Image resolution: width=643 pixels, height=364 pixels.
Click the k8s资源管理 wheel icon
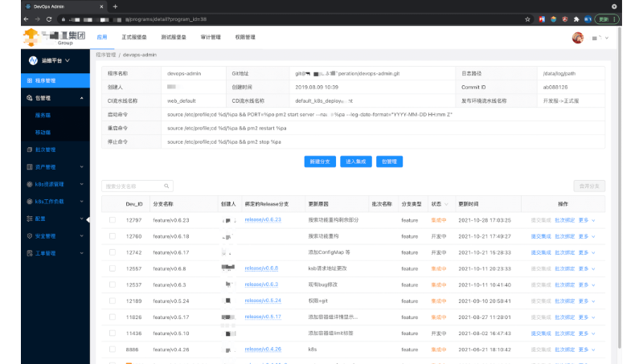[30, 185]
